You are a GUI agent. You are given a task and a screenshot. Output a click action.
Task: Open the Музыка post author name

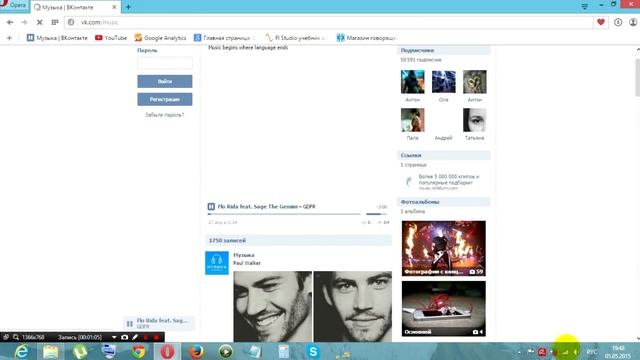click(244, 255)
